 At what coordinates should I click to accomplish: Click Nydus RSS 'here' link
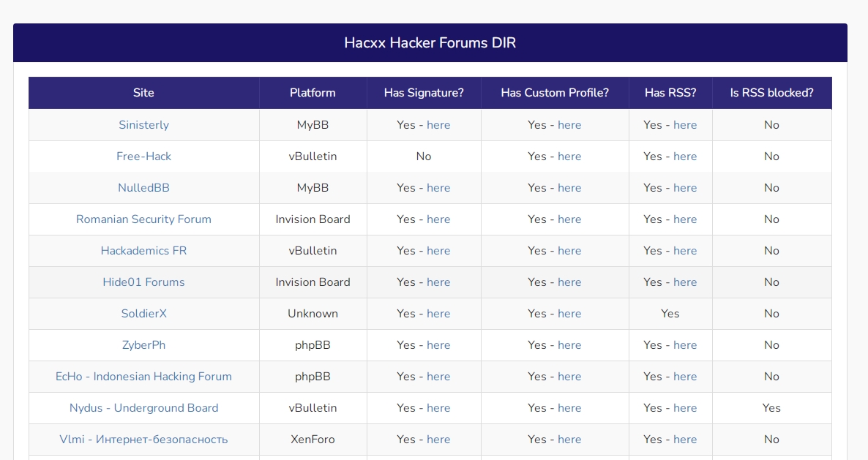(685, 408)
